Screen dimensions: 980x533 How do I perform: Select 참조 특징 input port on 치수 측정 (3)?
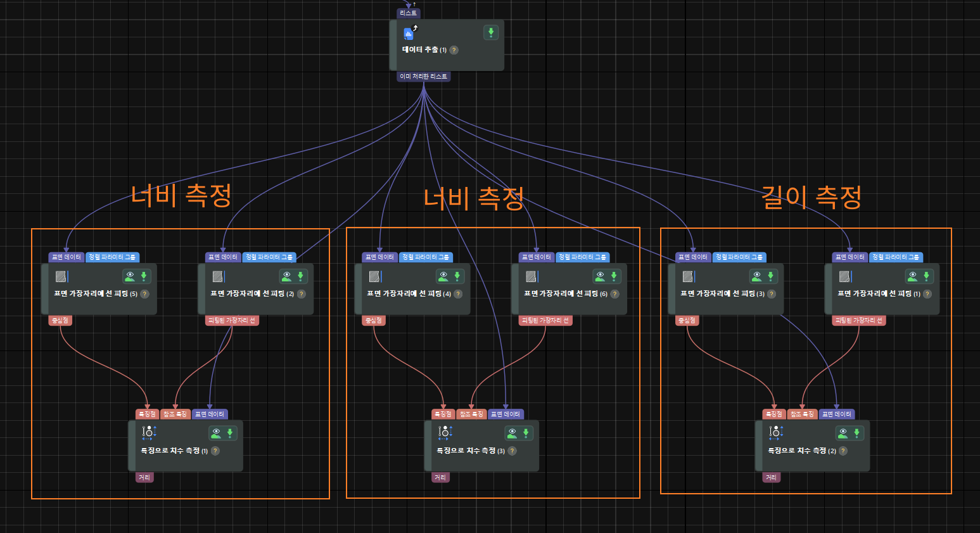click(471, 414)
